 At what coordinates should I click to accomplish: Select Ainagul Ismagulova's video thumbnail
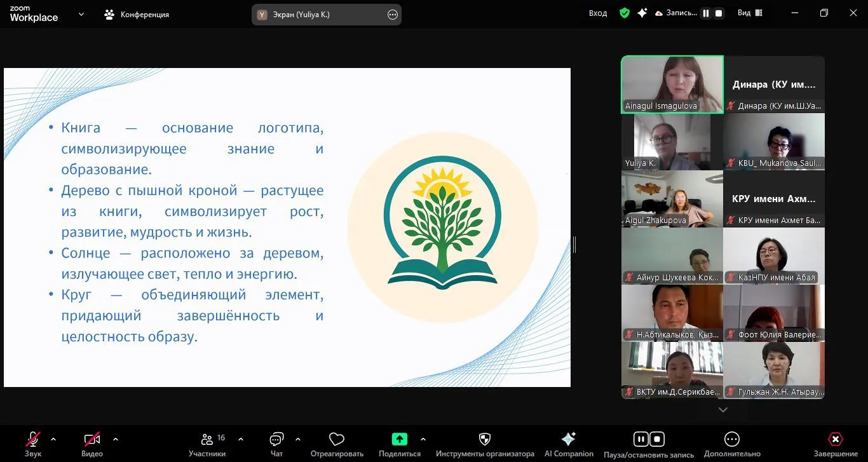[672, 85]
